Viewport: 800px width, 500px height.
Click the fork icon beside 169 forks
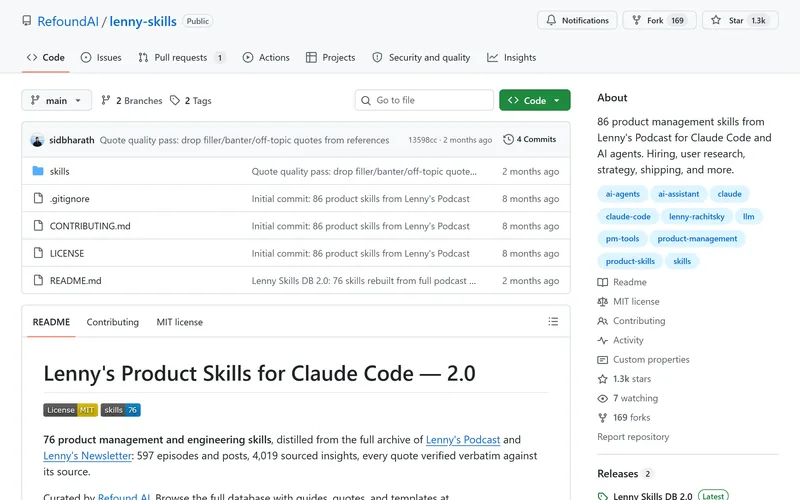coord(603,418)
